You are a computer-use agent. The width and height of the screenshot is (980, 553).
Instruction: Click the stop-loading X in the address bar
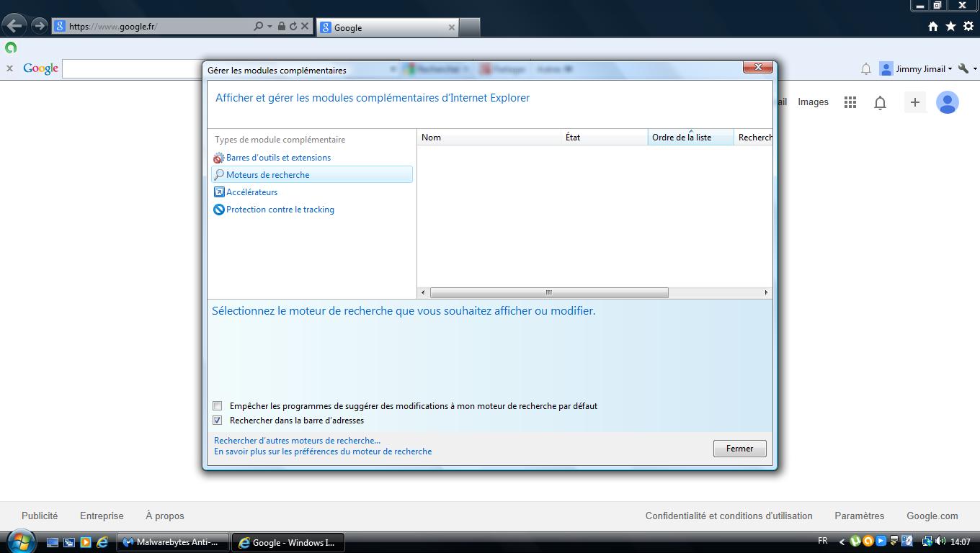305,27
